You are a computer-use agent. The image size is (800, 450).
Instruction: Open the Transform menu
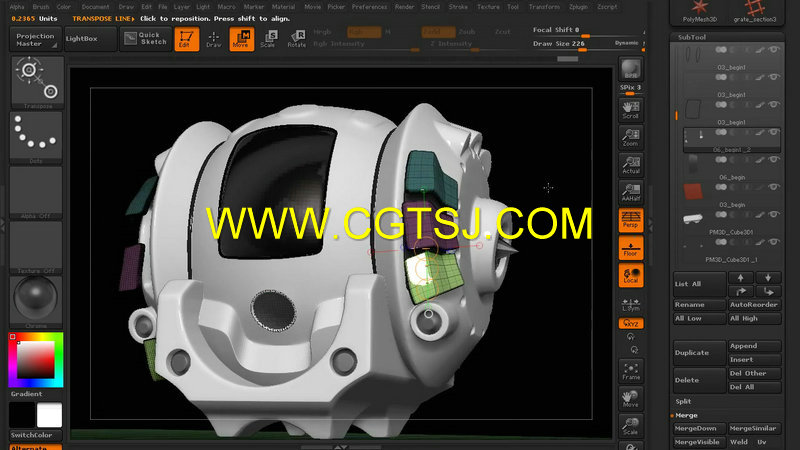544,7
